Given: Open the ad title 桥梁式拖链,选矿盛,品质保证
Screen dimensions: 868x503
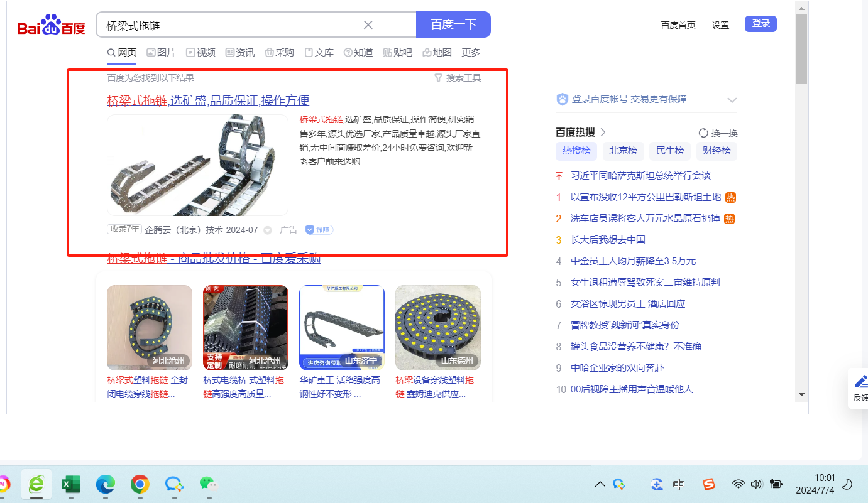Looking at the screenshot, I should 208,100.
